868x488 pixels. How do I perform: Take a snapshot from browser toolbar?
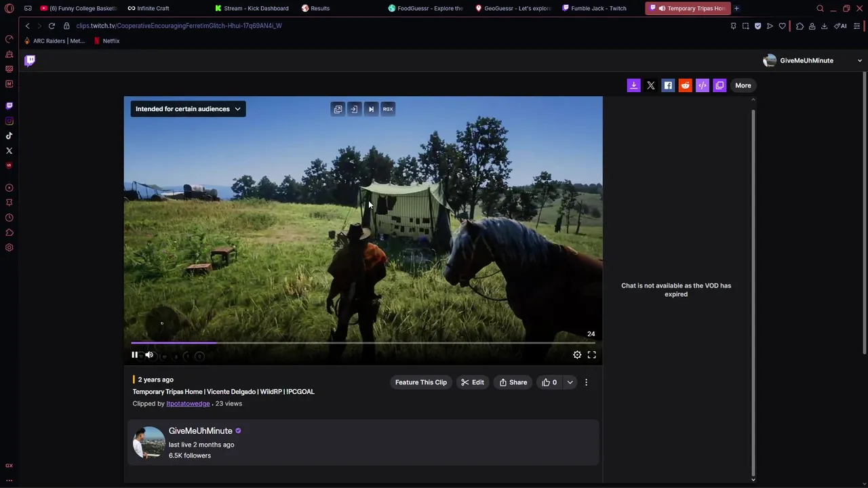tap(745, 26)
